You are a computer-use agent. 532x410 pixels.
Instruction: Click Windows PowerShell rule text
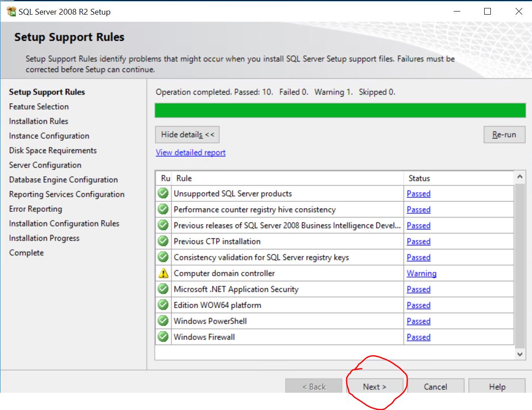coord(210,321)
